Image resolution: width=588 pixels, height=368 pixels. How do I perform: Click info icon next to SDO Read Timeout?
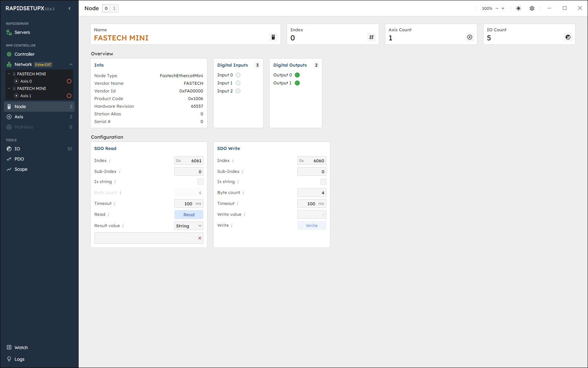coord(115,203)
